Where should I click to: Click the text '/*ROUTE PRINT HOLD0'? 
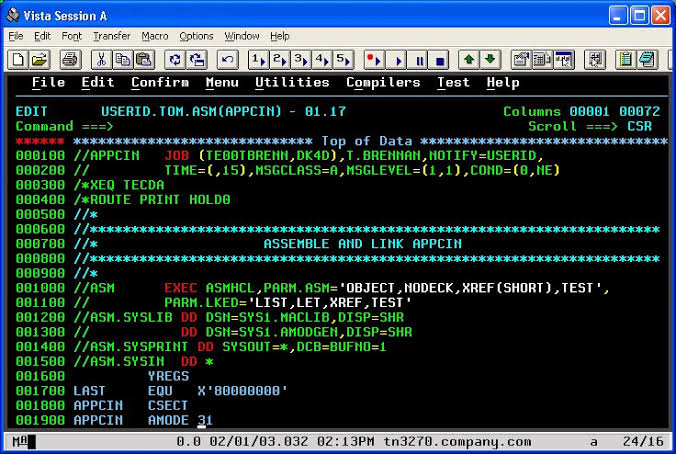(x=152, y=200)
